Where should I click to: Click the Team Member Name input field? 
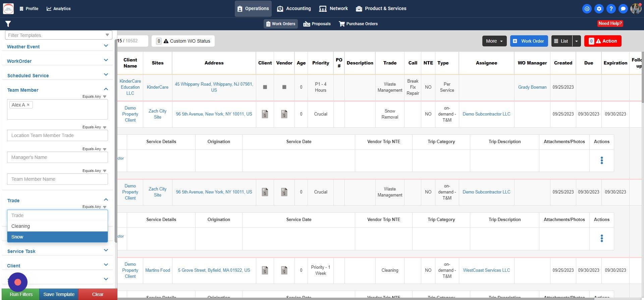click(57, 179)
